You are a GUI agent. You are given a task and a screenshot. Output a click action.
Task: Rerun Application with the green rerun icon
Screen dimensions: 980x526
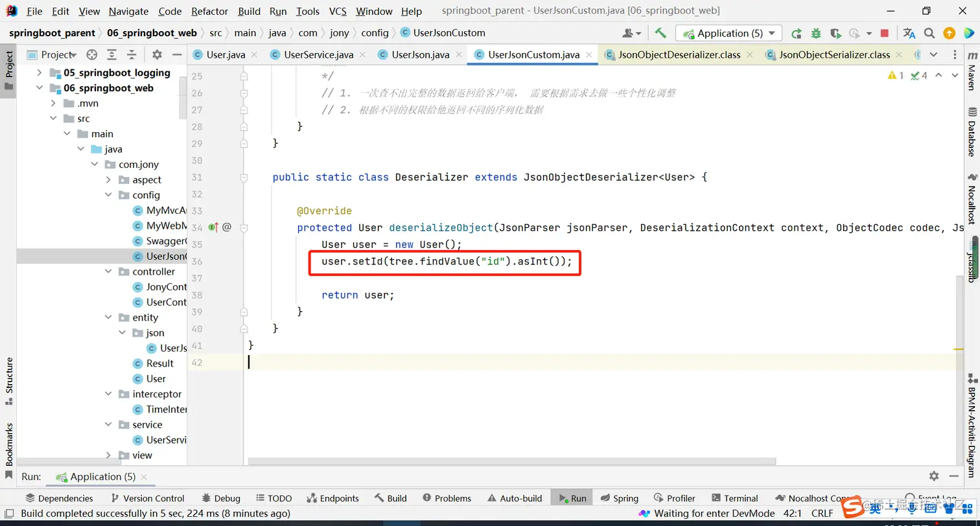[797, 33]
